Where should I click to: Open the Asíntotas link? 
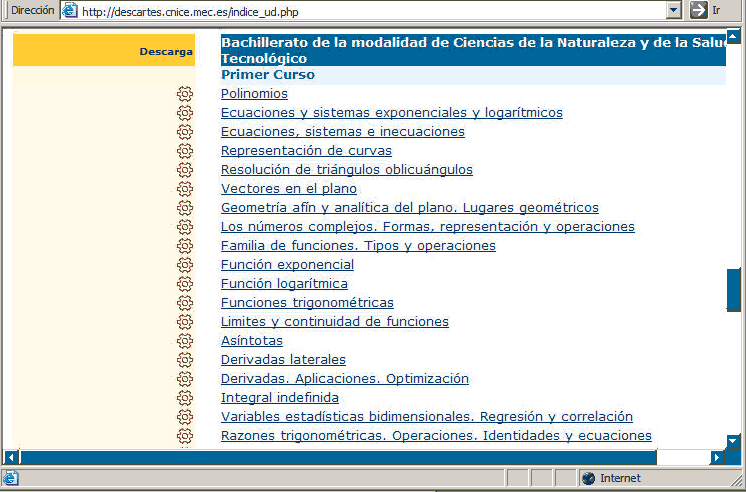click(252, 341)
